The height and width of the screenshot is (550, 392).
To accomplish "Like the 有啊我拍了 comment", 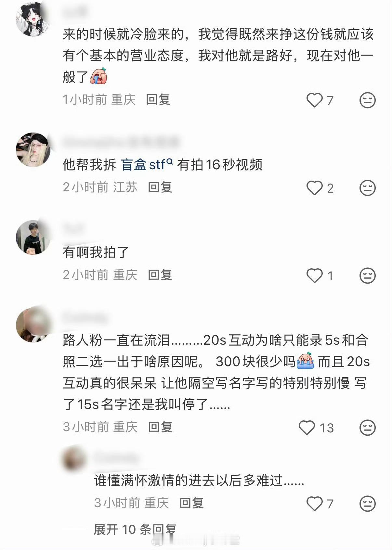I will click(x=314, y=275).
